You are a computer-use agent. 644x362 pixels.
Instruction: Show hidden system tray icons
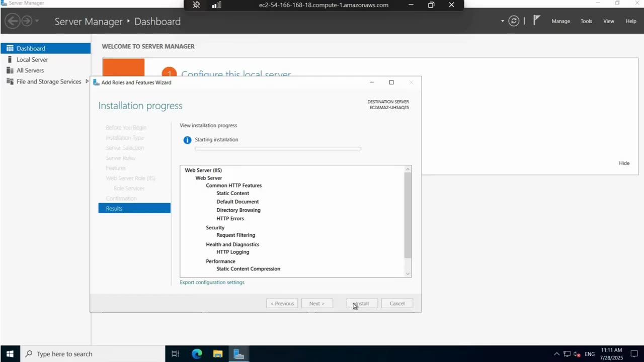[x=556, y=354]
